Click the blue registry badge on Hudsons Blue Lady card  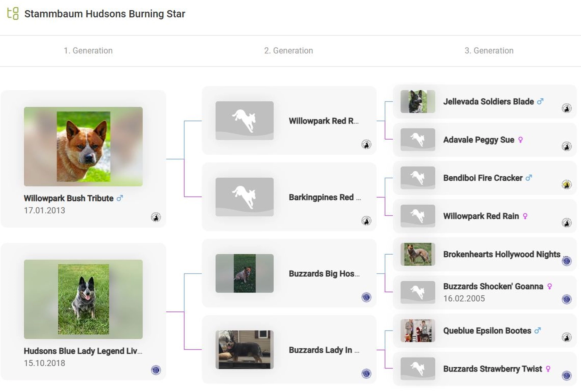pyautogui.click(x=156, y=370)
